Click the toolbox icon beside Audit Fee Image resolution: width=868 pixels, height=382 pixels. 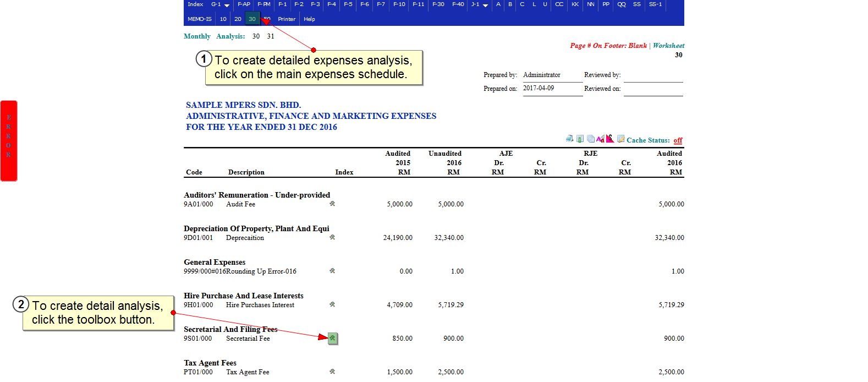(x=332, y=204)
